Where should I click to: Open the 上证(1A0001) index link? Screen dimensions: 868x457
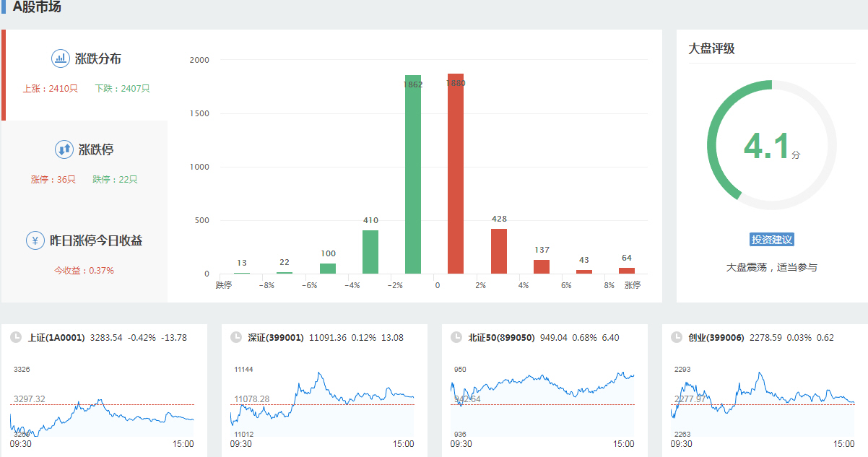(x=56, y=337)
